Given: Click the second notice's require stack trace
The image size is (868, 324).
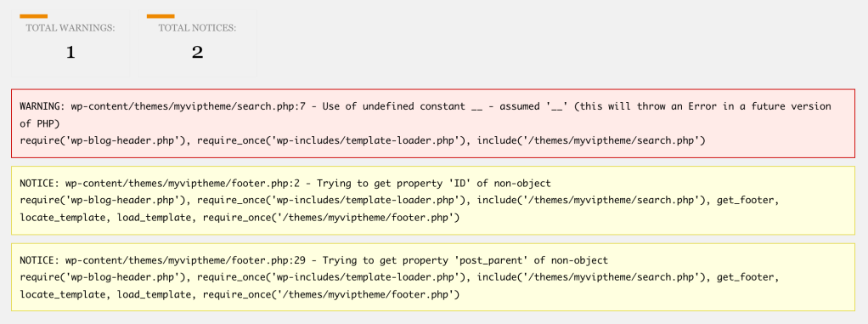Looking at the screenshot, I should click(400, 277).
